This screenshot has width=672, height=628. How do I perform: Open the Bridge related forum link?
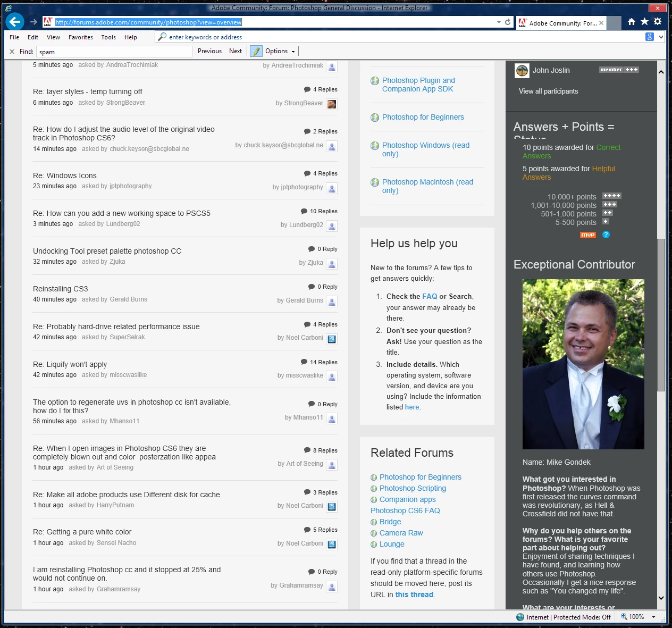390,522
